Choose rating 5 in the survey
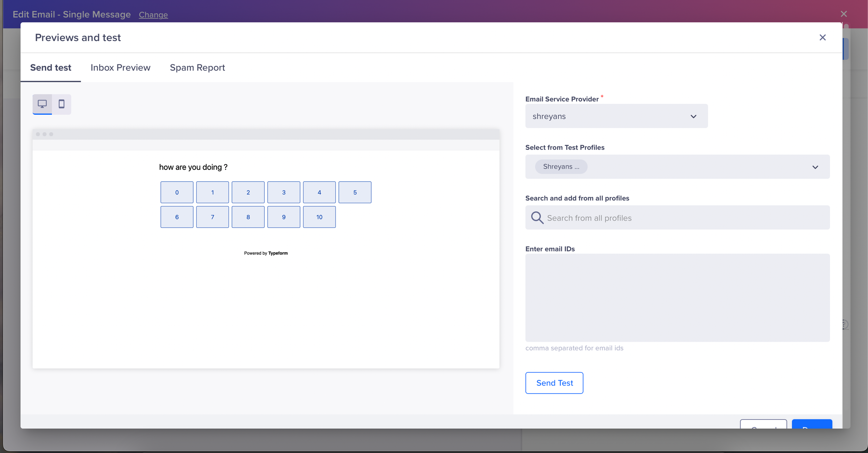Screen dimensions: 868x453 coord(355,192)
